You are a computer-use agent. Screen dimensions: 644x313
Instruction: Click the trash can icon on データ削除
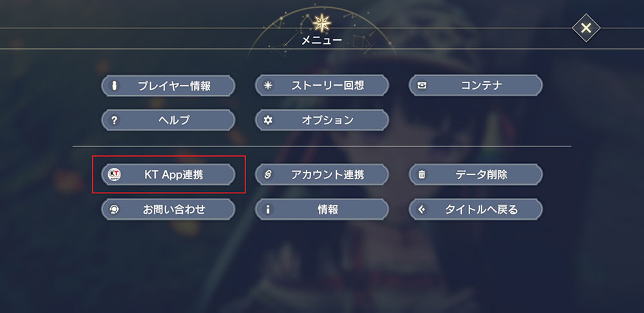(422, 174)
